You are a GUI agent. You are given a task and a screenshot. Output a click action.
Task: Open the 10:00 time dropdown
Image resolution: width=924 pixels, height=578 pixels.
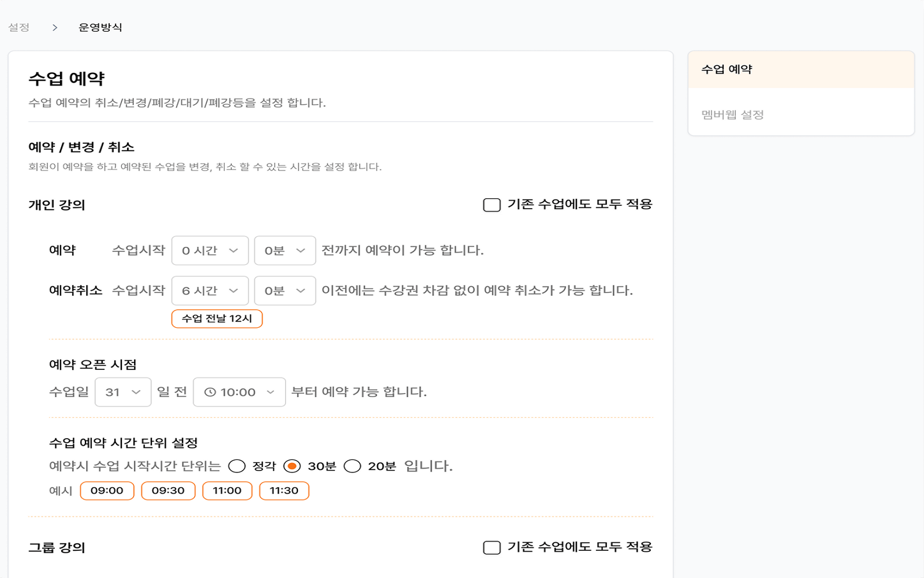[239, 392]
